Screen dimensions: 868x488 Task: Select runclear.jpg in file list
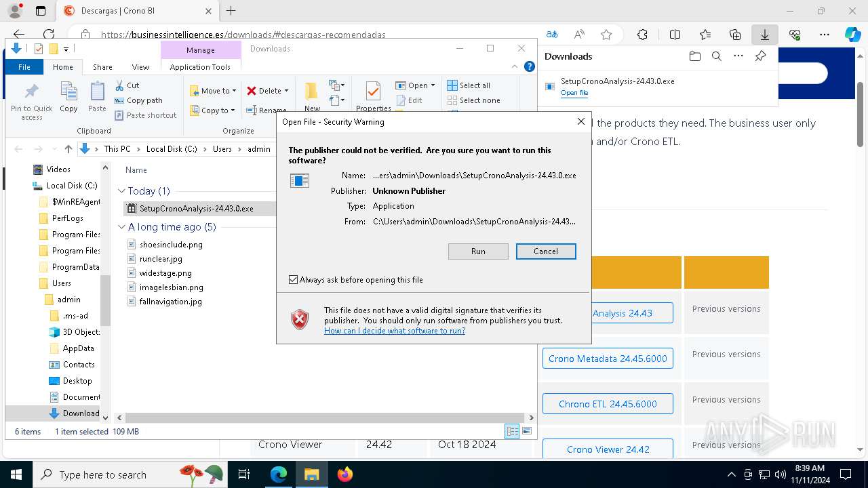point(161,259)
